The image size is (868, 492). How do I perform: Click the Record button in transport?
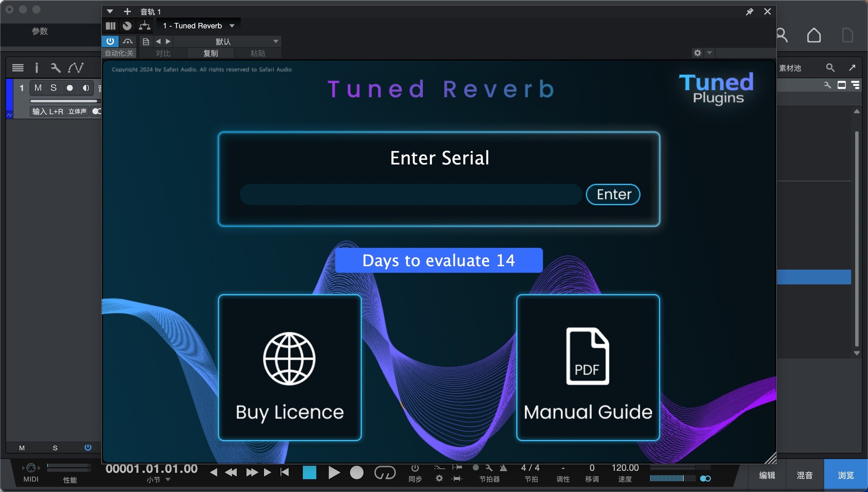pyautogui.click(x=357, y=473)
